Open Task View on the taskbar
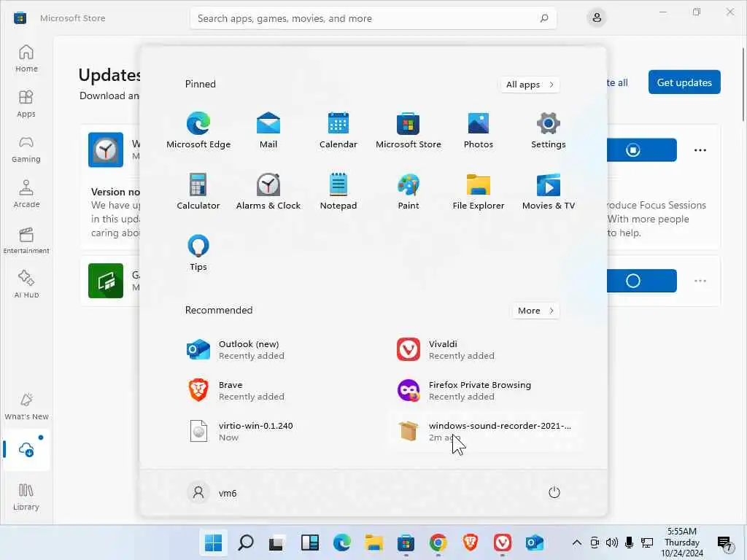747x560 pixels. pyautogui.click(x=277, y=542)
